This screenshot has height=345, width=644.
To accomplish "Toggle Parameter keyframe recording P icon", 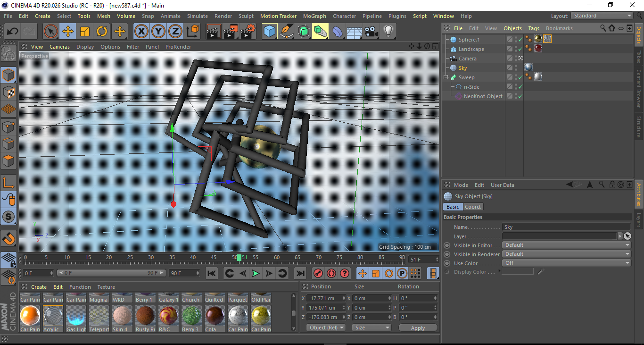I will (x=402, y=273).
